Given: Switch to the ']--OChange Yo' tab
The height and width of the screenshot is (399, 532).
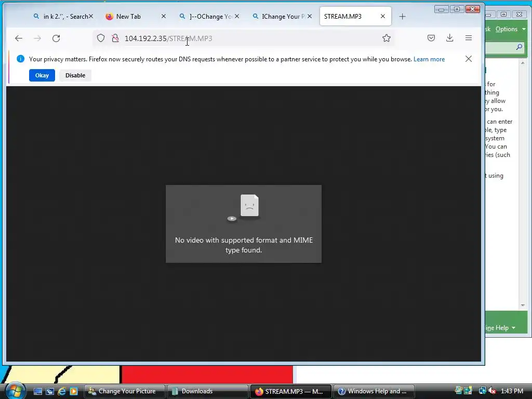Looking at the screenshot, I should (x=209, y=16).
